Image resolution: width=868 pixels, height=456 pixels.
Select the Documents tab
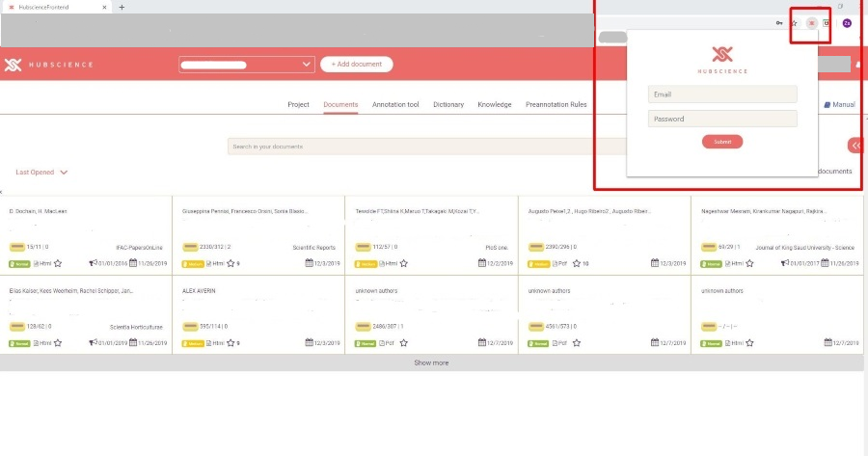pyautogui.click(x=340, y=104)
